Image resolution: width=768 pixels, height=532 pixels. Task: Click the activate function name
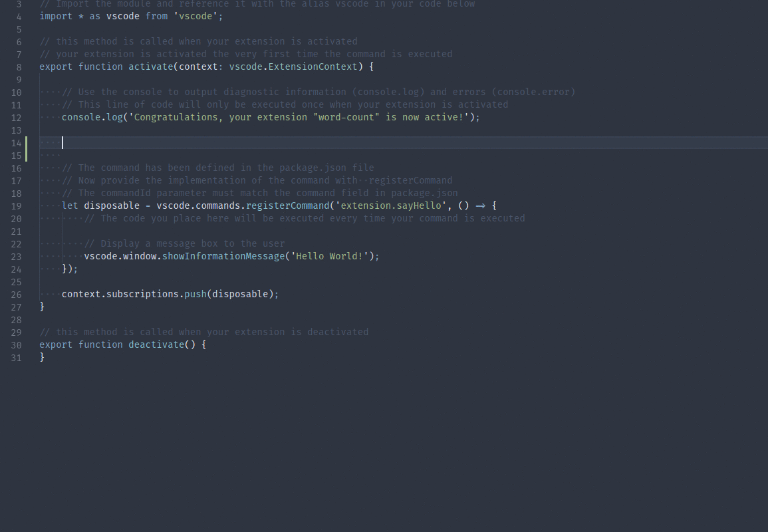(151, 66)
